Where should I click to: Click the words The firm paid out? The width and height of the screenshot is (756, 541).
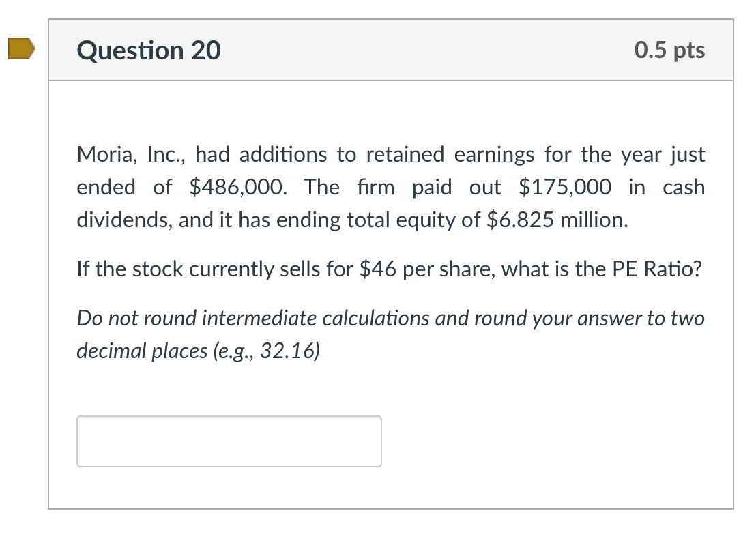pos(403,187)
